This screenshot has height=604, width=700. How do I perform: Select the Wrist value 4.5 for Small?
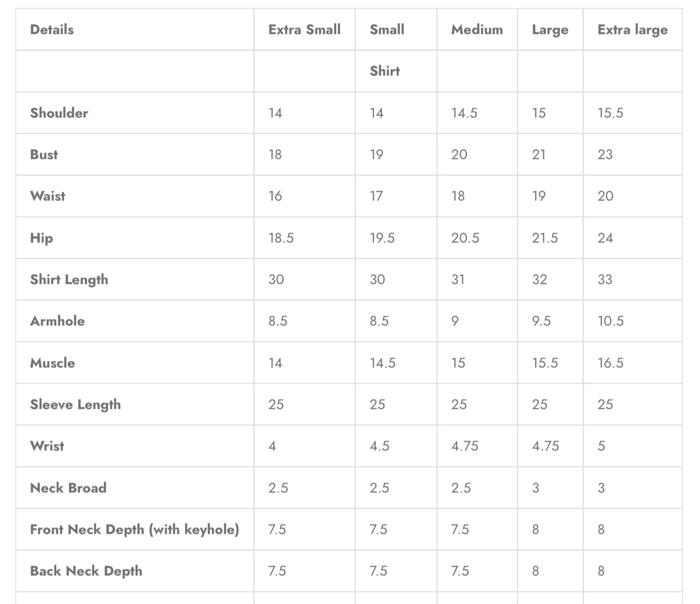click(379, 446)
